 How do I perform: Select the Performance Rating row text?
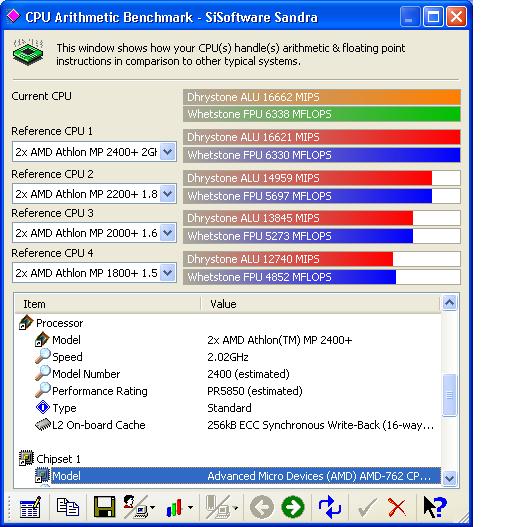(100, 391)
